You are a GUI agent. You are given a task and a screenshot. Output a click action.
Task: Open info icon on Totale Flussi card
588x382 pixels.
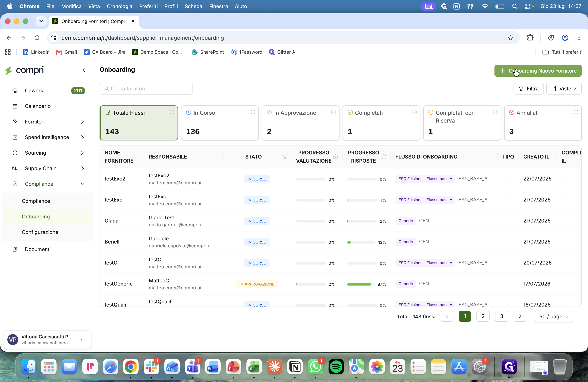point(172,112)
